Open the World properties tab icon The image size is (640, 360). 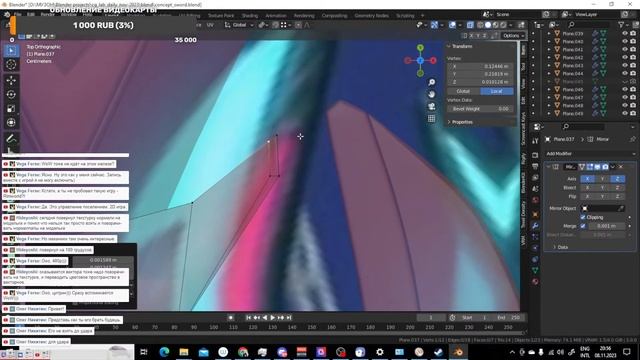tap(535, 200)
